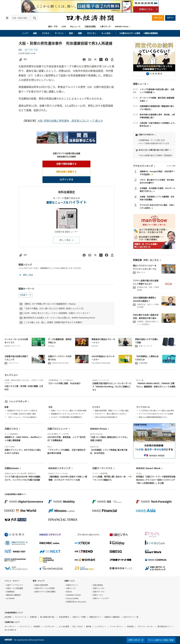This screenshot has width=180, height=644.
Task: Share on Facebook using bottom icon
Action: coord(107,255)
